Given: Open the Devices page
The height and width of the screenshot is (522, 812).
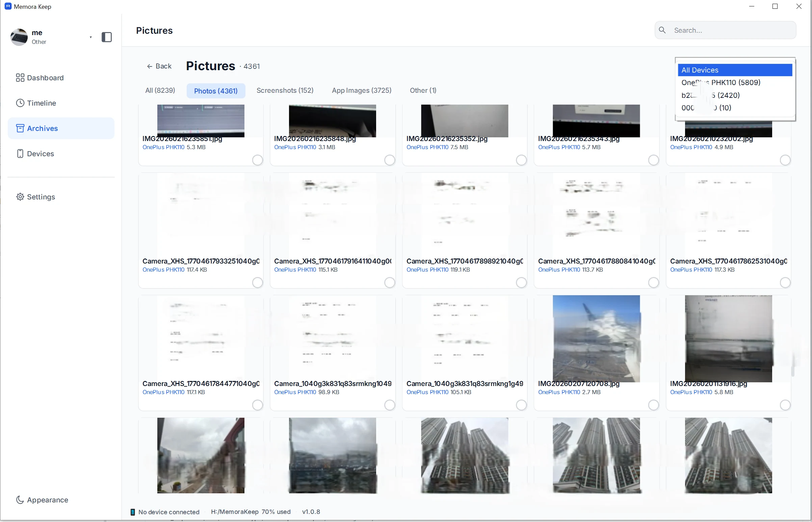Looking at the screenshot, I should tap(61, 154).
